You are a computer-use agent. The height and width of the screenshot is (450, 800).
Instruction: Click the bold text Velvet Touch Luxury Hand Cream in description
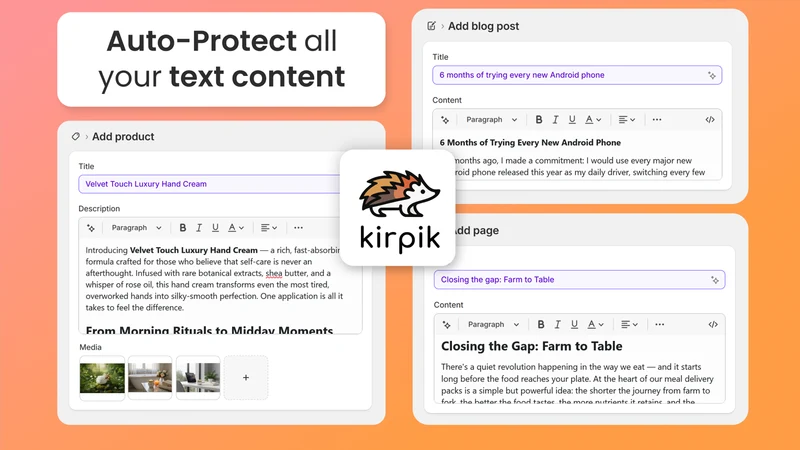(x=193, y=251)
